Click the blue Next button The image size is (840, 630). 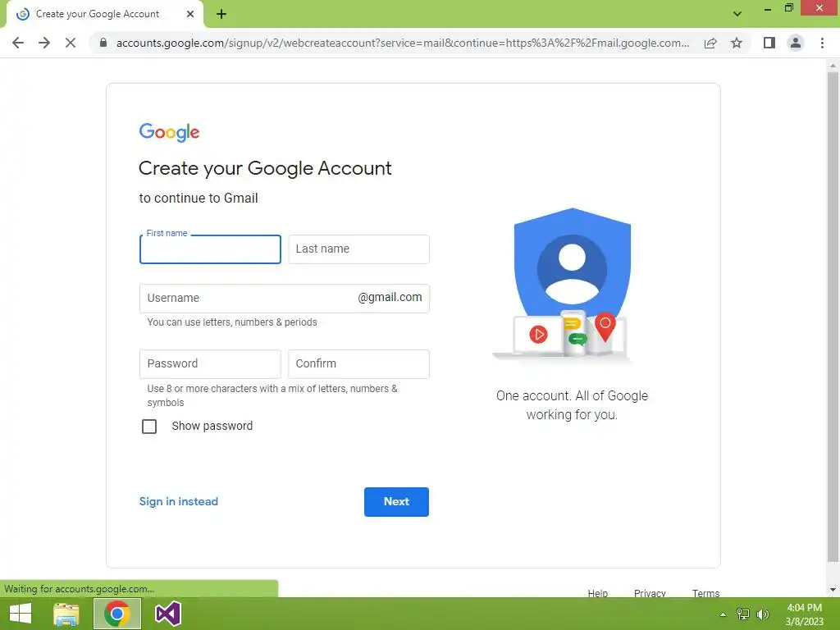[396, 502]
